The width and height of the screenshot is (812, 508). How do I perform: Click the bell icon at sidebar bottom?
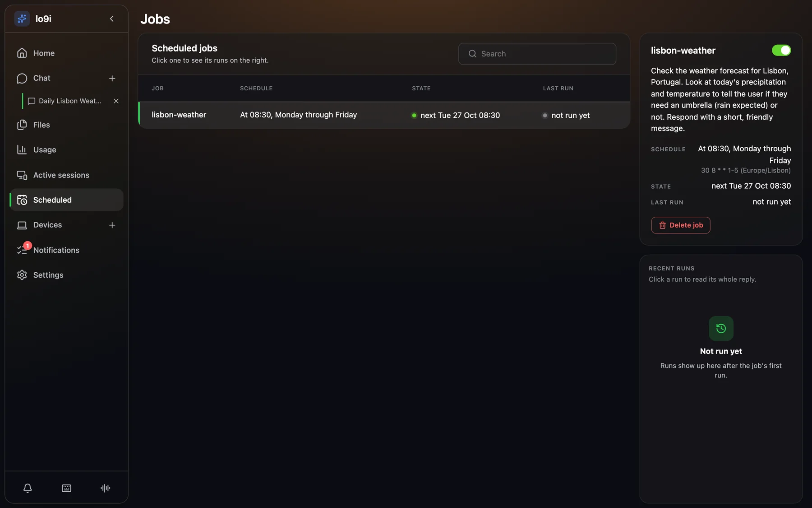pos(28,488)
